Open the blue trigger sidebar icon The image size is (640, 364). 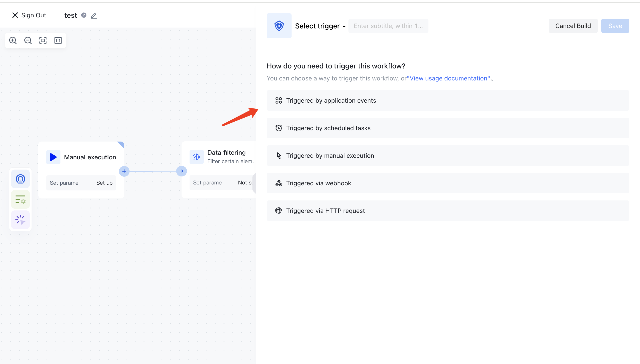tap(20, 179)
